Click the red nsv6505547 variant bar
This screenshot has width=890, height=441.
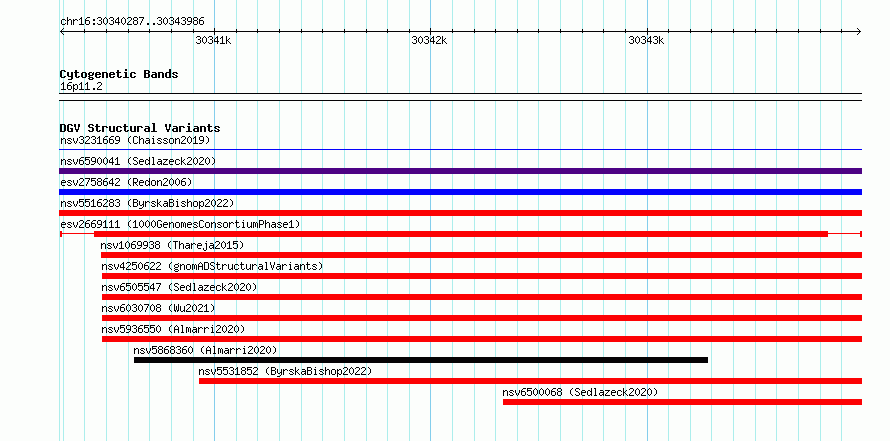482,297
